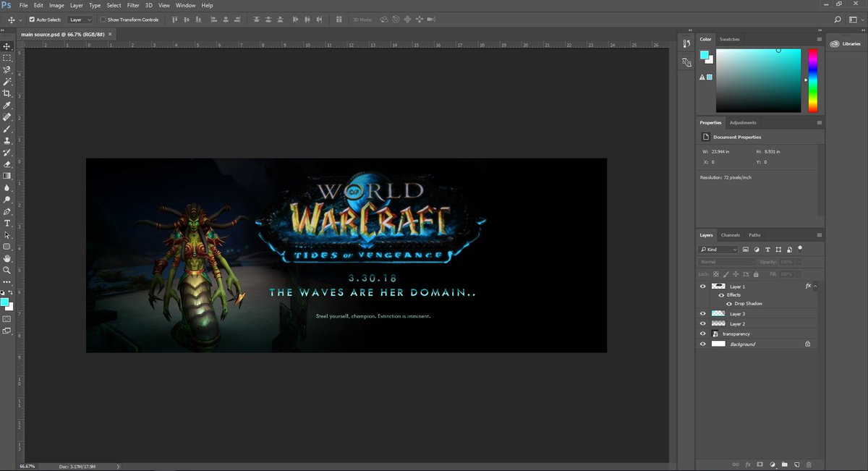Open the Auto-Select Layer dropdown

click(80, 20)
